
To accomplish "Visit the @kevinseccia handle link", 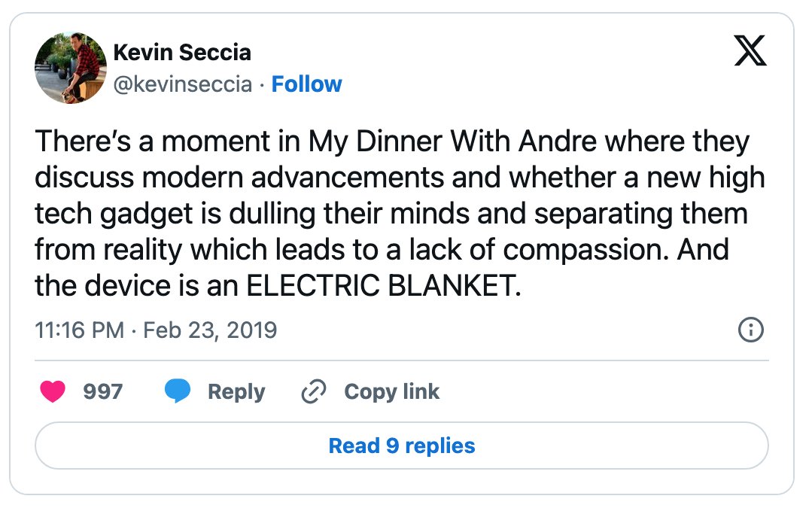I will click(183, 84).
